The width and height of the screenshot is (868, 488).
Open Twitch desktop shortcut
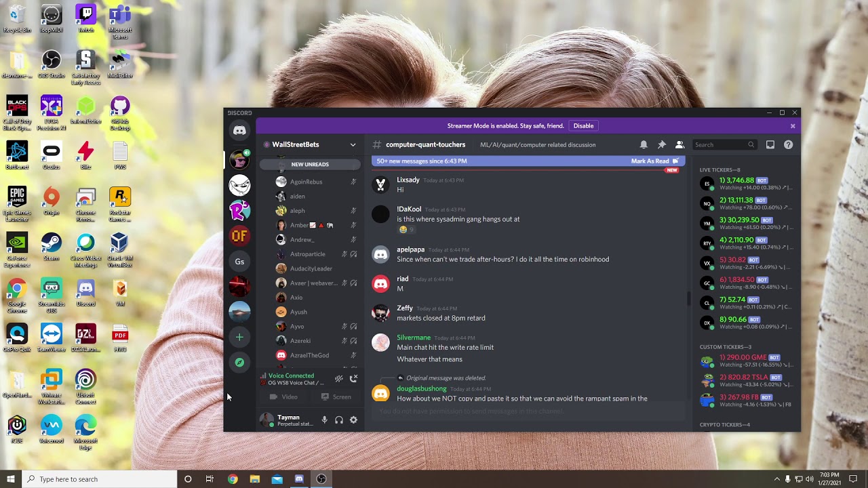85,18
